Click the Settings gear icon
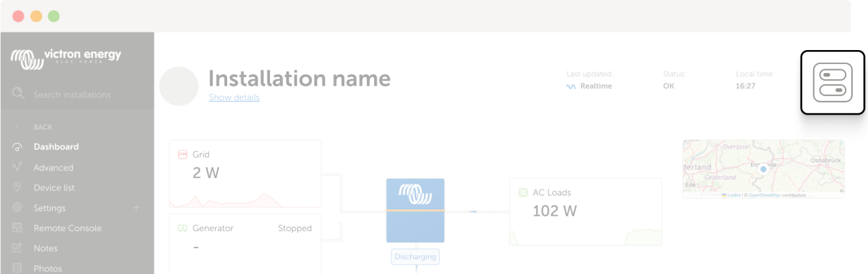 (18, 208)
